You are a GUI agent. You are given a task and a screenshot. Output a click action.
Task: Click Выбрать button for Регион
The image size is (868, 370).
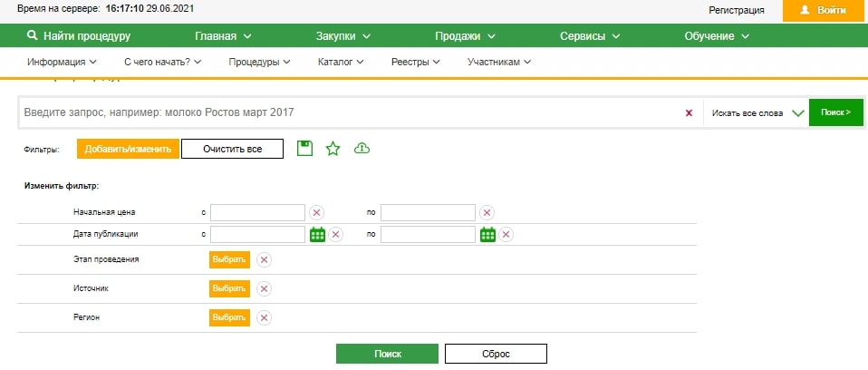pos(228,318)
